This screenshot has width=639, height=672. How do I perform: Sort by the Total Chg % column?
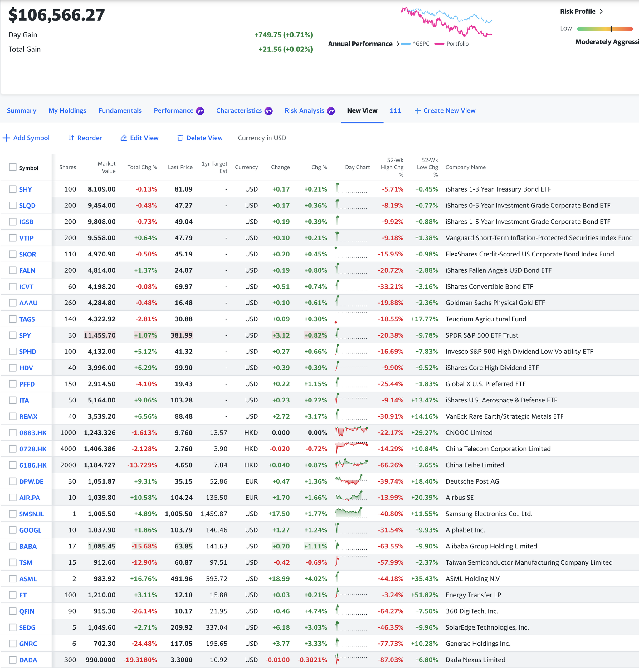[x=142, y=167]
